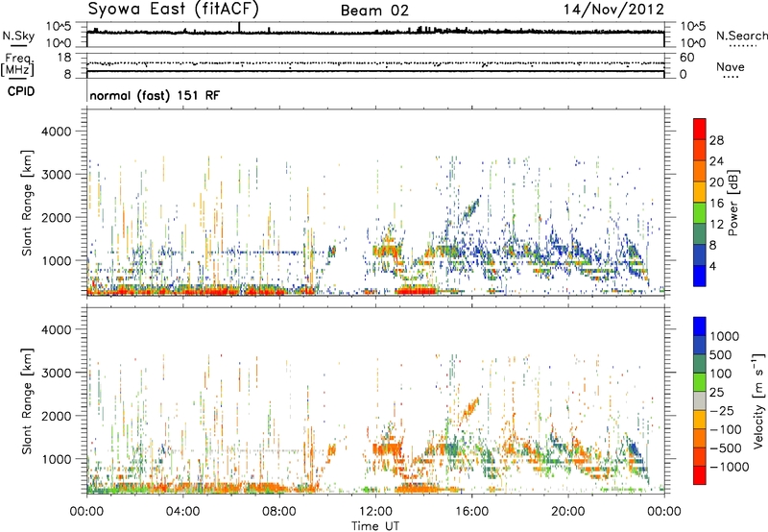
Task: Click the '60' Nave axis value
Action: 687,58
